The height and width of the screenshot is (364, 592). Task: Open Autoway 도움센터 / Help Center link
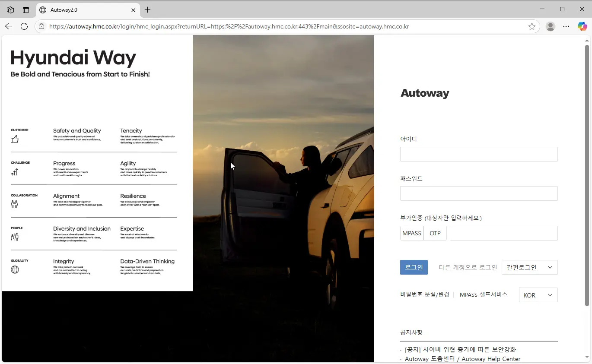pos(463,359)
